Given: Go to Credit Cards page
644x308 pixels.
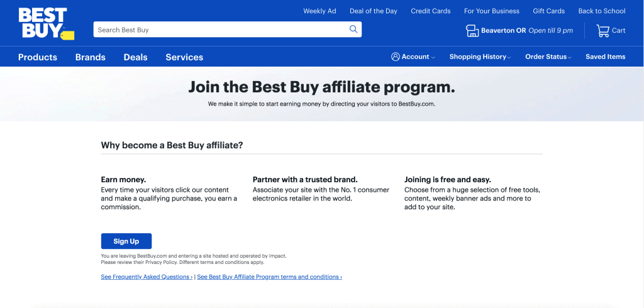Looking at the screenshot, I should tap(430, 11).
